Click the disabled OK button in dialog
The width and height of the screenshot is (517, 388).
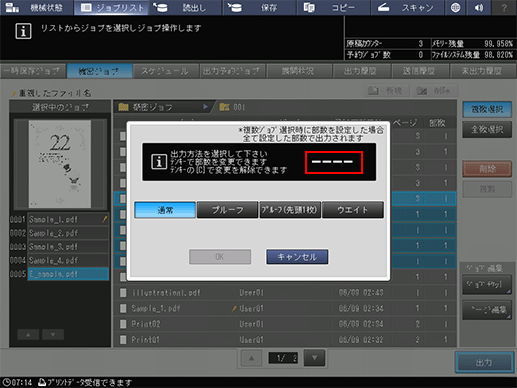[x=220, y=257]
